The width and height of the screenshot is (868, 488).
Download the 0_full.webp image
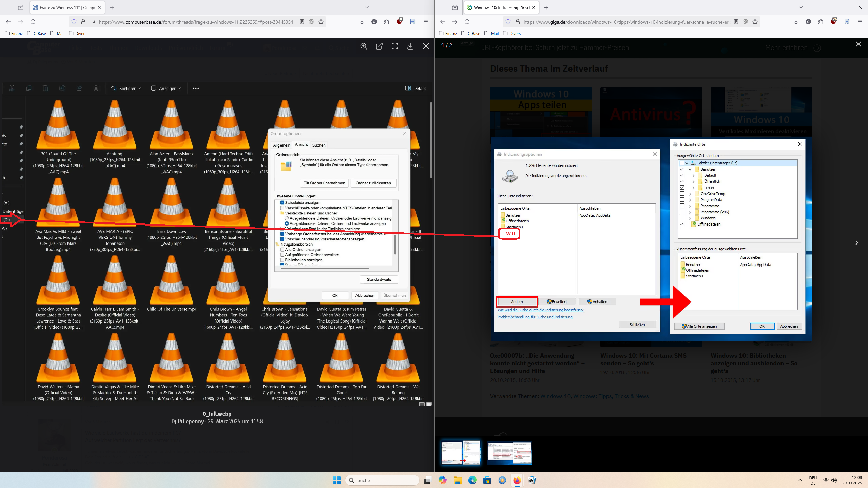(410, 46)
